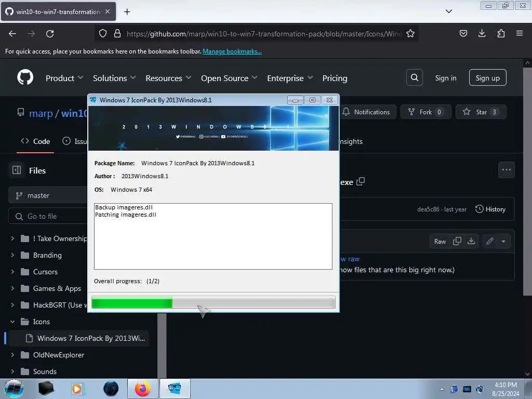This screenshot has width=532, height=399.
Task: Click the installer icon in taskbar
Action: tap(175, 389)
